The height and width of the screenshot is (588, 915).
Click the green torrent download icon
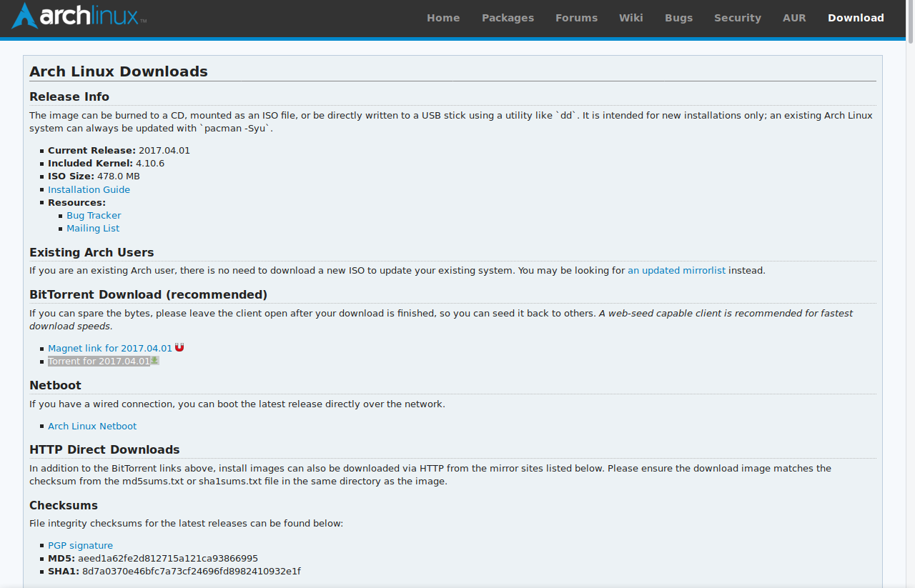coord(154,361)
